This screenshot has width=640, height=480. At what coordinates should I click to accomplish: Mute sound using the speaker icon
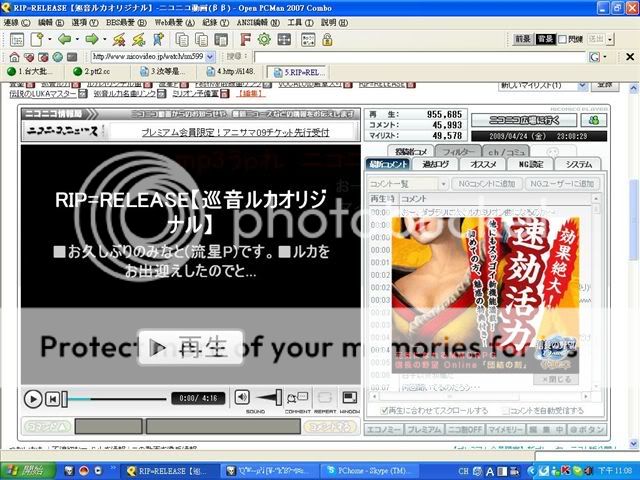point(243,397)
